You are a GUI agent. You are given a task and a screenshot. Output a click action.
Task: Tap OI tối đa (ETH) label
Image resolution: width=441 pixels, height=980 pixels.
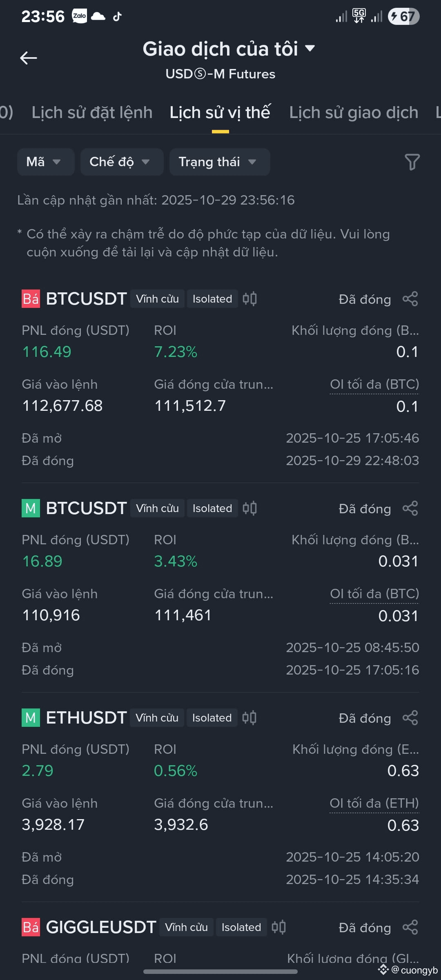point(374,803)
